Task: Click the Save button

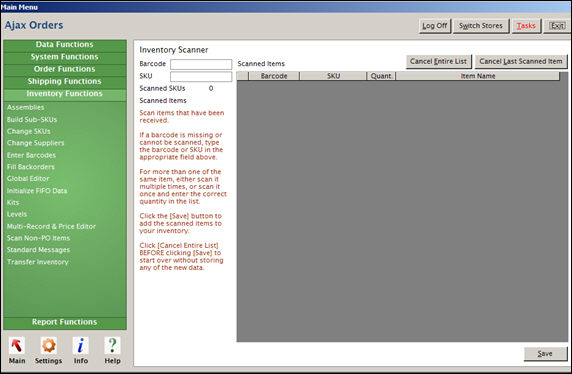Action: click(545, 354)
